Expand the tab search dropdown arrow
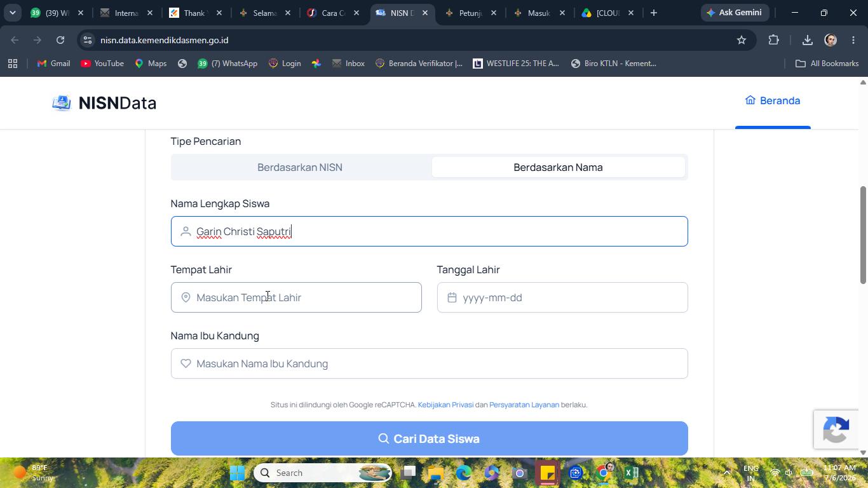Image resolution: width=868 pixels, height=488 pixels. pos(12,13)
